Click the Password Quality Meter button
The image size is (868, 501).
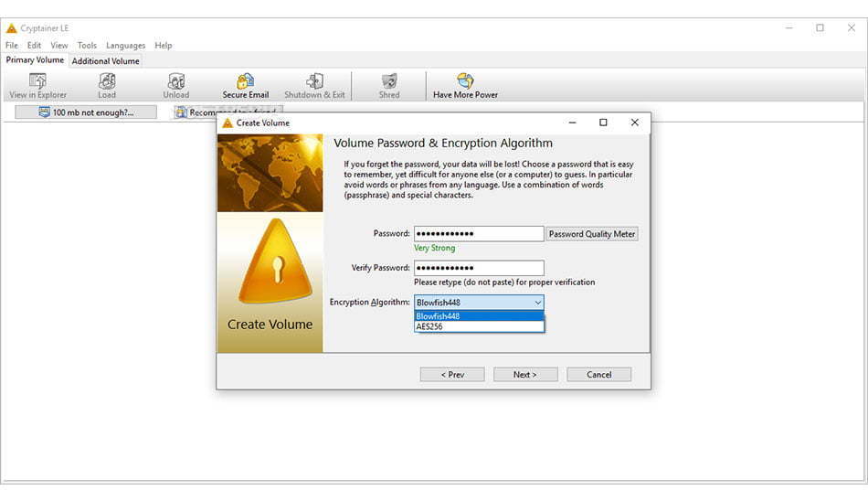coord(592,234)
